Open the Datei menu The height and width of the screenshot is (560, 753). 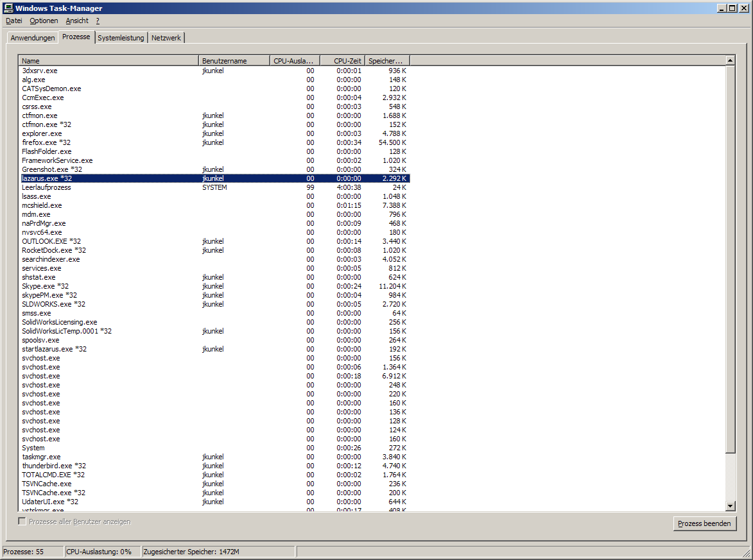13,21
